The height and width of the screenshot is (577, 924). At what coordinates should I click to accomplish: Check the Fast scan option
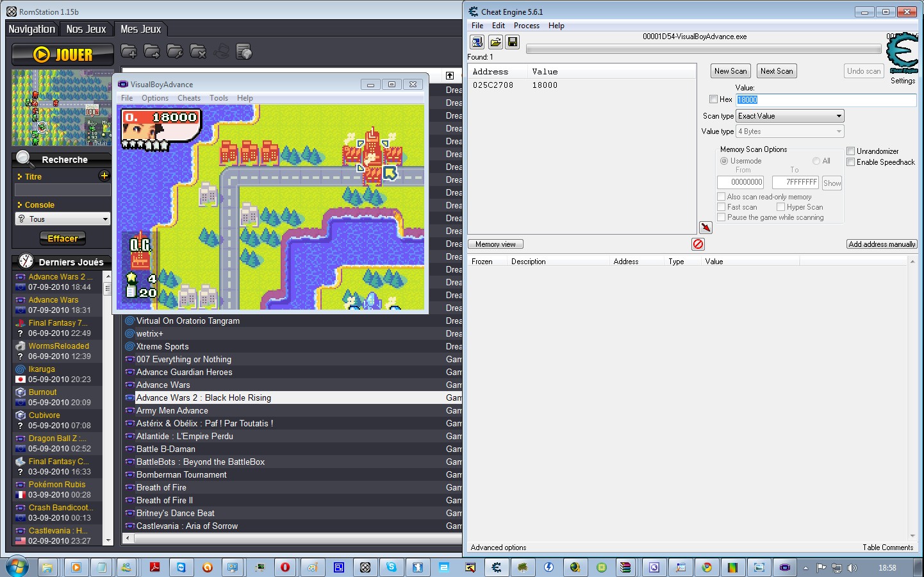[721, 207]
